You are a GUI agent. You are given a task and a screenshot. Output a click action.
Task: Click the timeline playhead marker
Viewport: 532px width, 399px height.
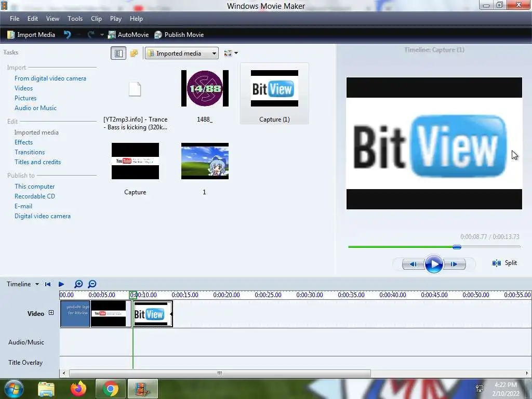click(x=133, y=295)
